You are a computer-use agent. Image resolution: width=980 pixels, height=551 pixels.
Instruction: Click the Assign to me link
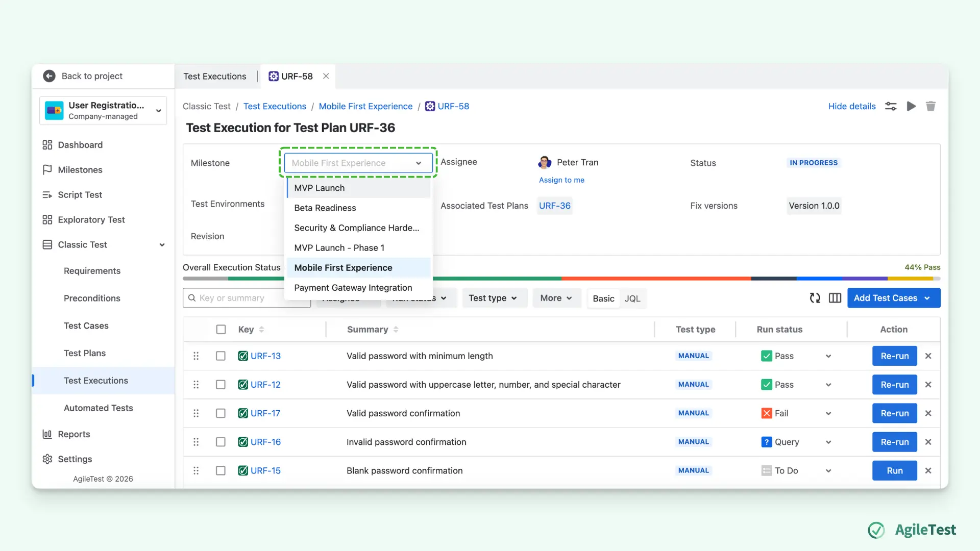561,180
